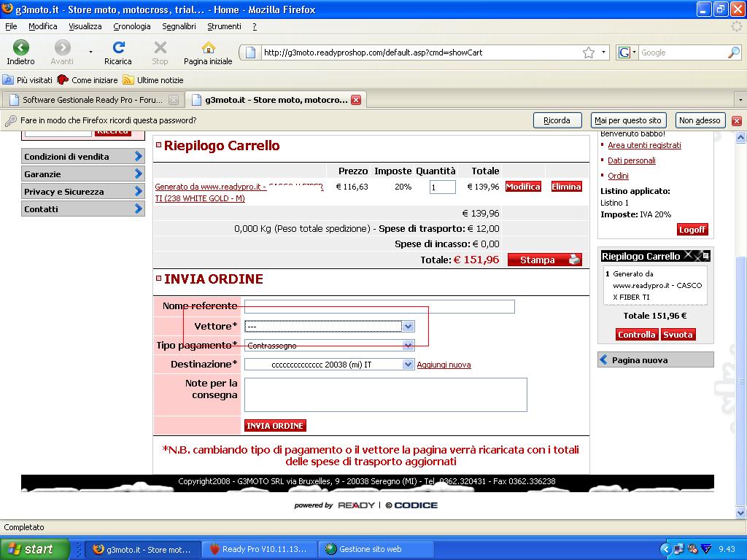Open the Cronologia menu
The width and height of the screenshot is (747, 560).
tap(132, 26)
